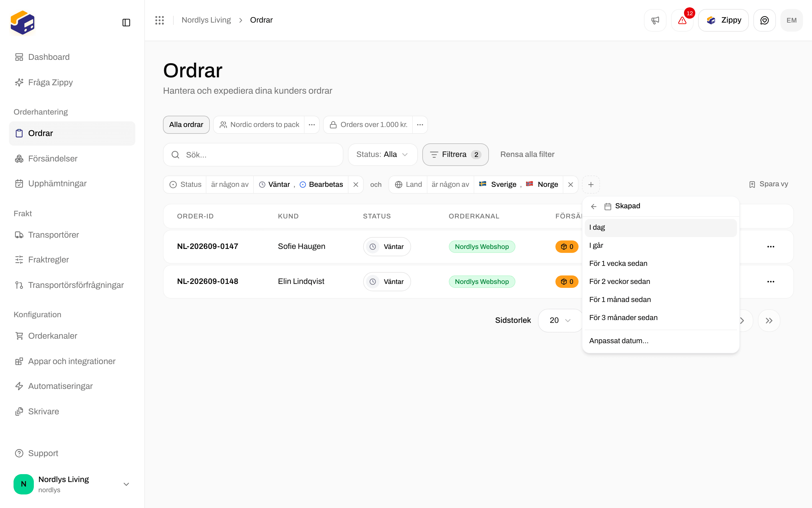Screen dimensions: 812x508
Task: Select 'För 3 månader sedan' option
Action: coord(661,317)
